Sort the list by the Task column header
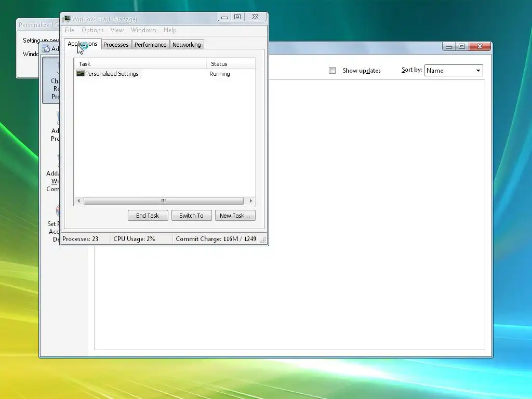This screenshot has width=532, height=399. (140, 64)
